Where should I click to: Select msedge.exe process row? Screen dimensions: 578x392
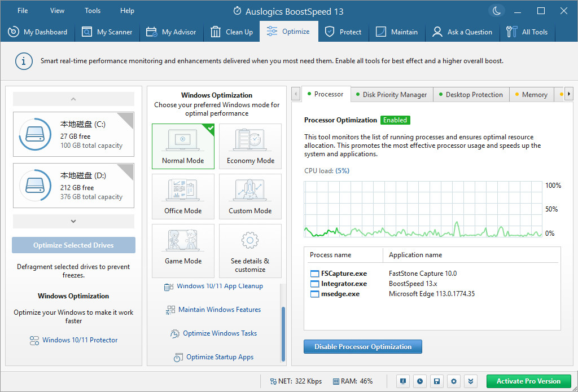(x=432, y=294)
